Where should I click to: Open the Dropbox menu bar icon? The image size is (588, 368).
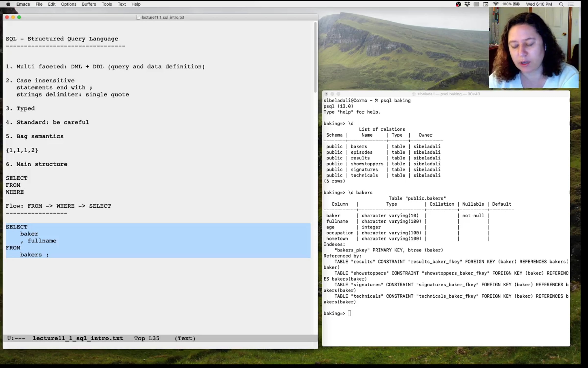click(x=467, y=4)
